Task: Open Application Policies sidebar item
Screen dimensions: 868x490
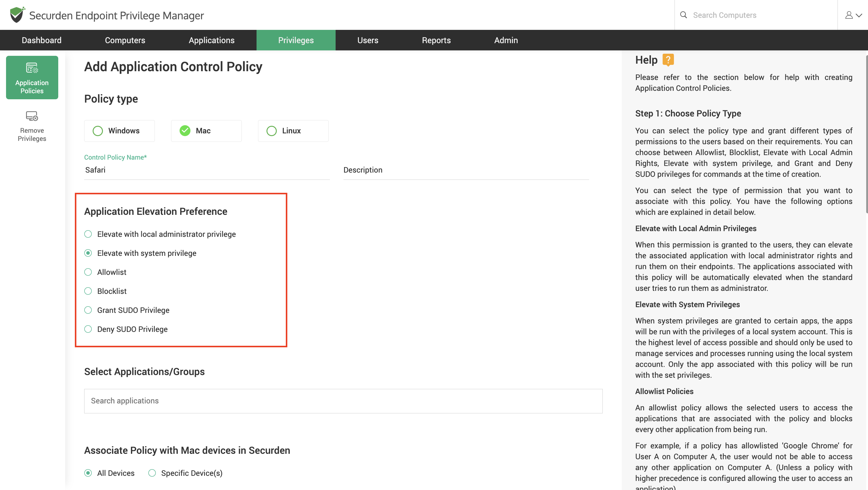Action: 32,78
